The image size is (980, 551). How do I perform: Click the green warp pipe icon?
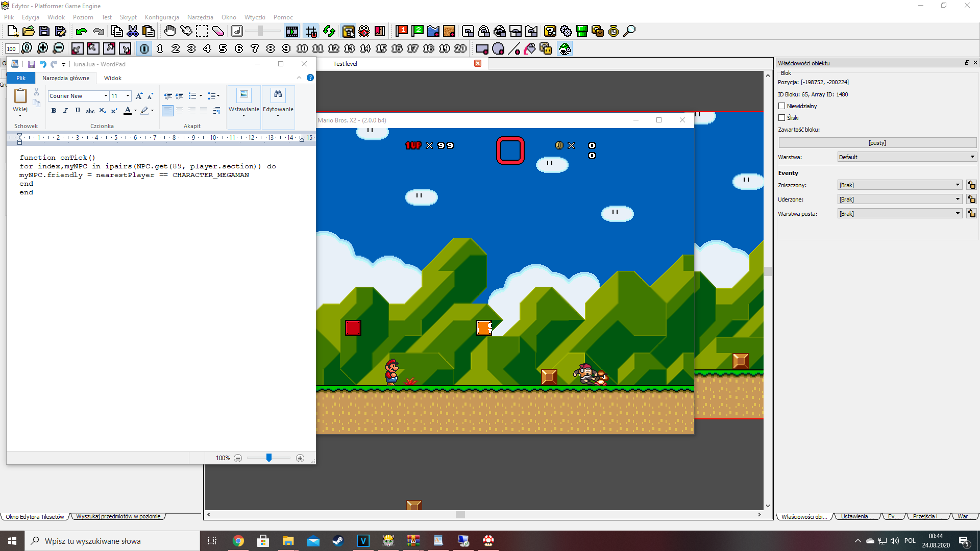tap(582, 31)
